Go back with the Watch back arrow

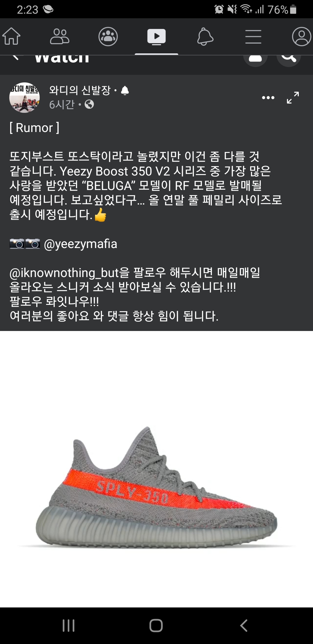pyautogui.click(x=15, y=57)
